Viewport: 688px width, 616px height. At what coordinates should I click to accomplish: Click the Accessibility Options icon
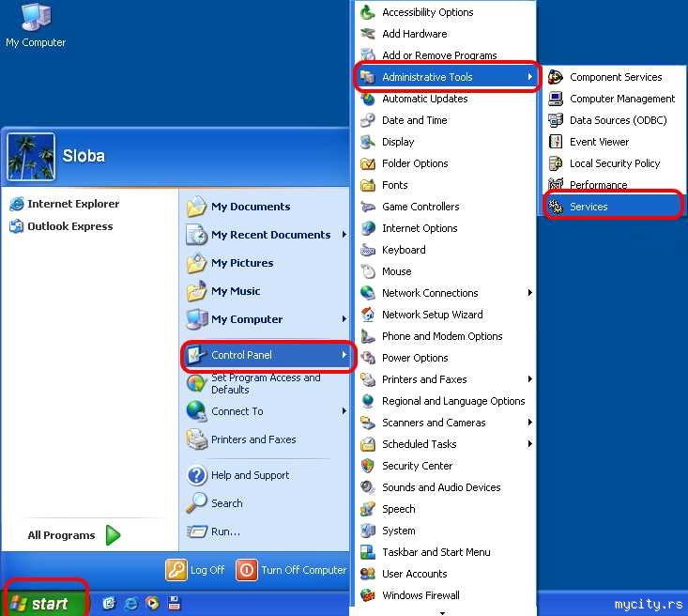(368, 12)
